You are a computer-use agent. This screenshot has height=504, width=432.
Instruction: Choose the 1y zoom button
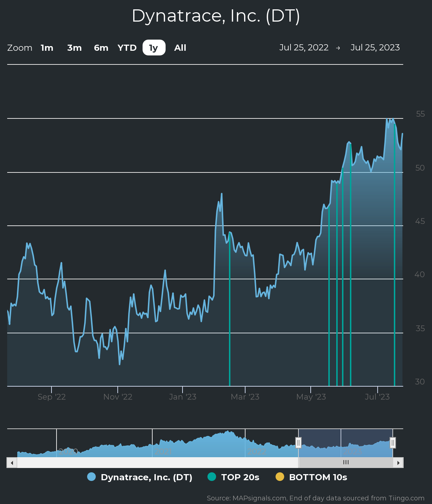[154, 48]
